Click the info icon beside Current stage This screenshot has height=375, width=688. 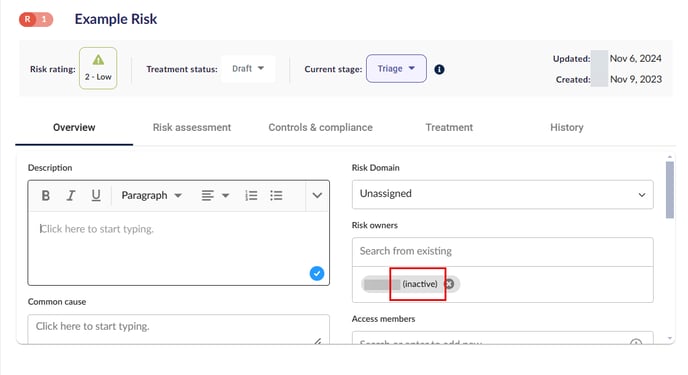[x=439, y=69]
